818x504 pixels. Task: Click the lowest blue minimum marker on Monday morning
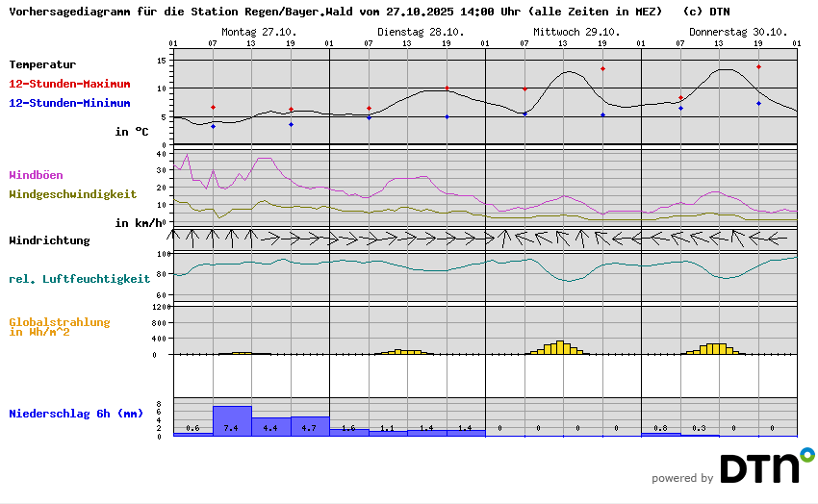click(x=213, y=127)
